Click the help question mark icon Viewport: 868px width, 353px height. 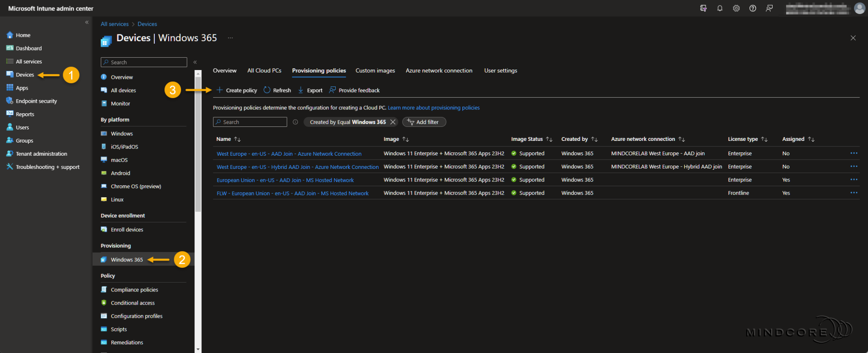(753, 8)
